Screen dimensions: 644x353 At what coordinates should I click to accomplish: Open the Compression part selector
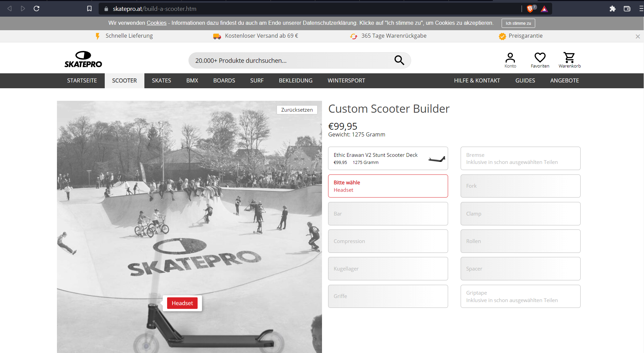(388, 241)
